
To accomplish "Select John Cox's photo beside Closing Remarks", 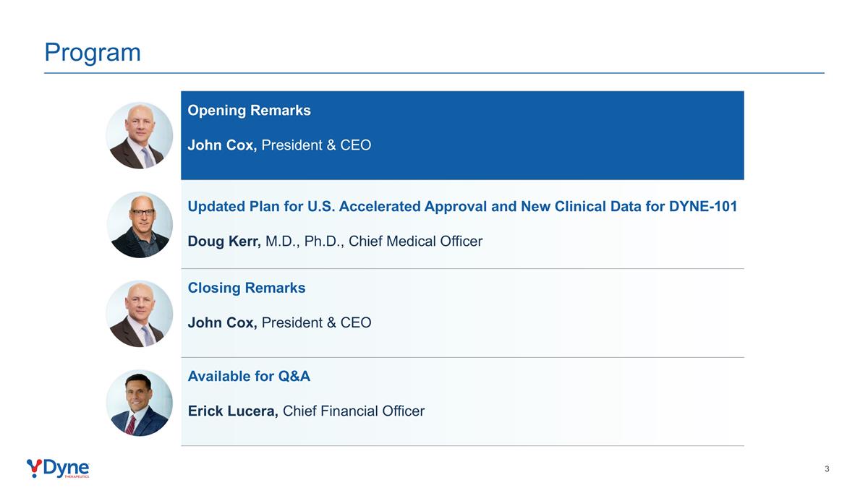I will [x=140, y=314].
